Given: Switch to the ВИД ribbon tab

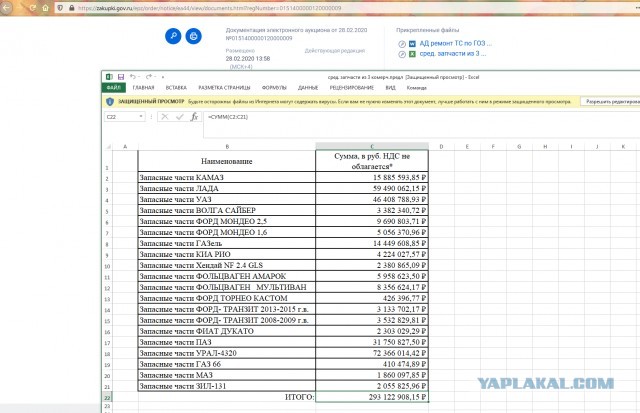Looking at the screenshot, I should point(390,88).
